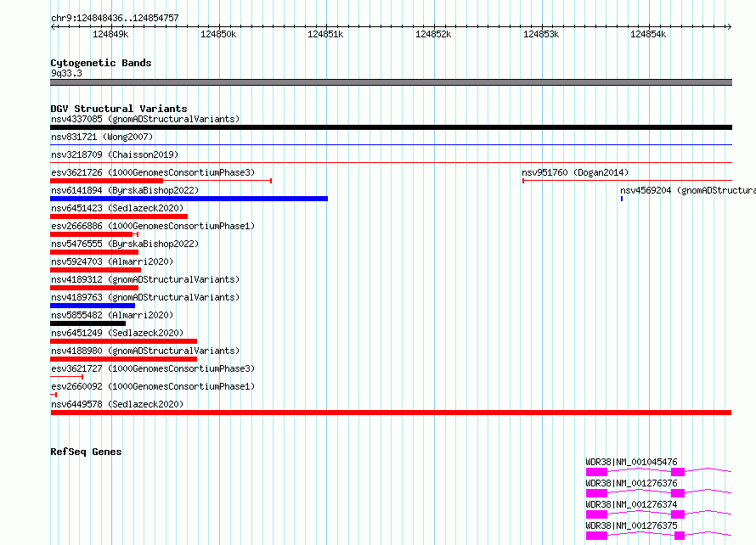756x545 pixels.
Task: Click the nsv4189312 gnomAD variant label
Action: 145,279
